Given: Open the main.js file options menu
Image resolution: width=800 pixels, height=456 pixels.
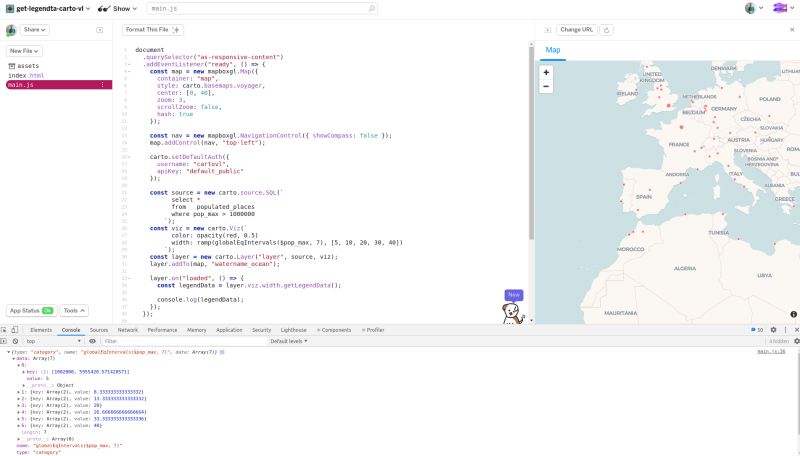Looking at the screenshot, I should [103, 85].
